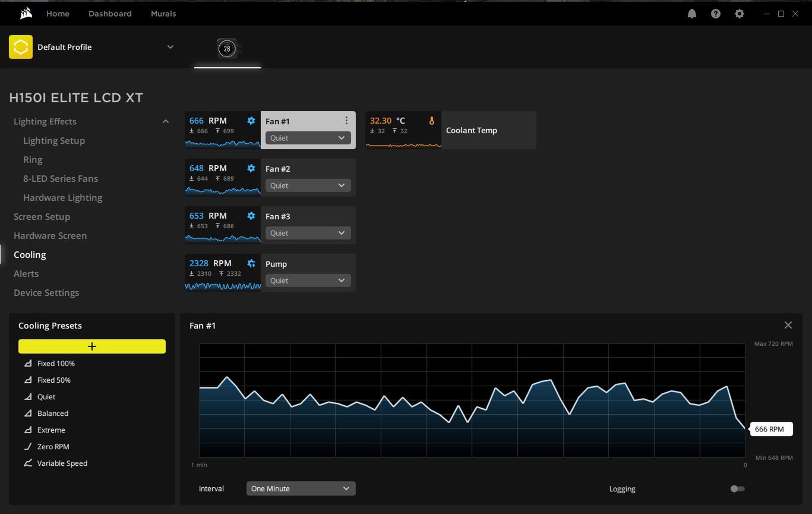Screen dimensions: 812x514
Task: Click the Variable Speed preset curve icon
Action: [28, 463]
